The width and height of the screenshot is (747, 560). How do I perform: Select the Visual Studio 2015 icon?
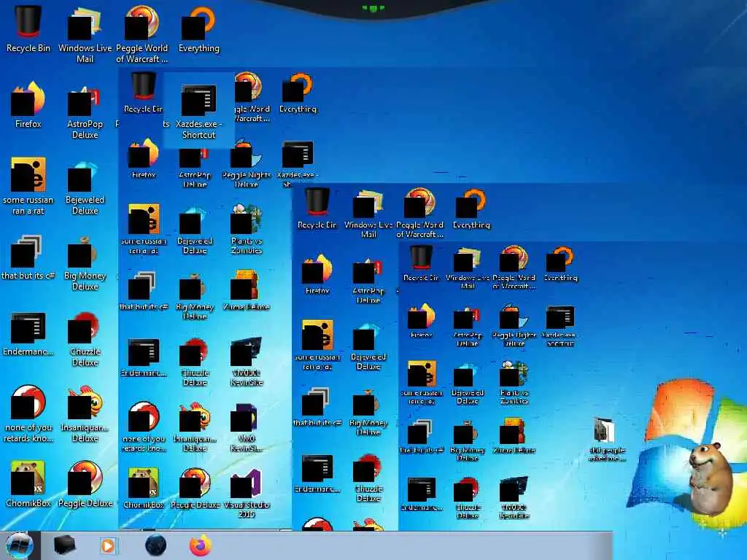click(x=247, y=494)
